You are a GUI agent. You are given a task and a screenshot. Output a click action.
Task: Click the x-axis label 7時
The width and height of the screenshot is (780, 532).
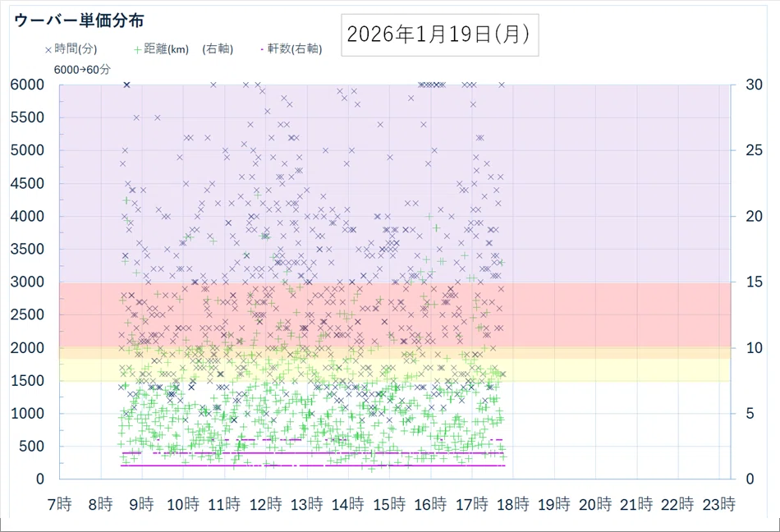59,505
